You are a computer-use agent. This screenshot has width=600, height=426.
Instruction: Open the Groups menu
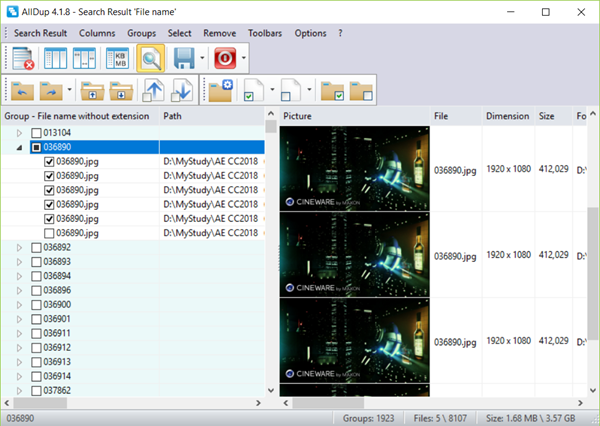142,33
